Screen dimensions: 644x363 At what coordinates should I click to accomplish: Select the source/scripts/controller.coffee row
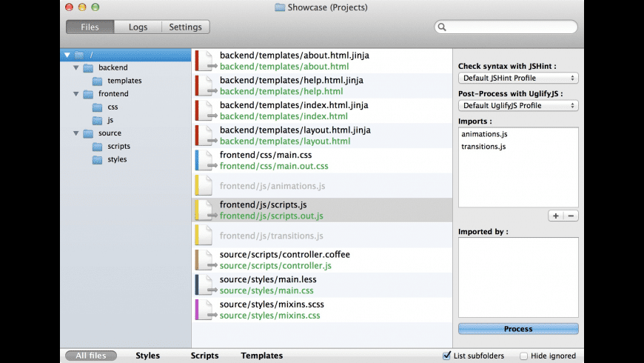[322, 260]
